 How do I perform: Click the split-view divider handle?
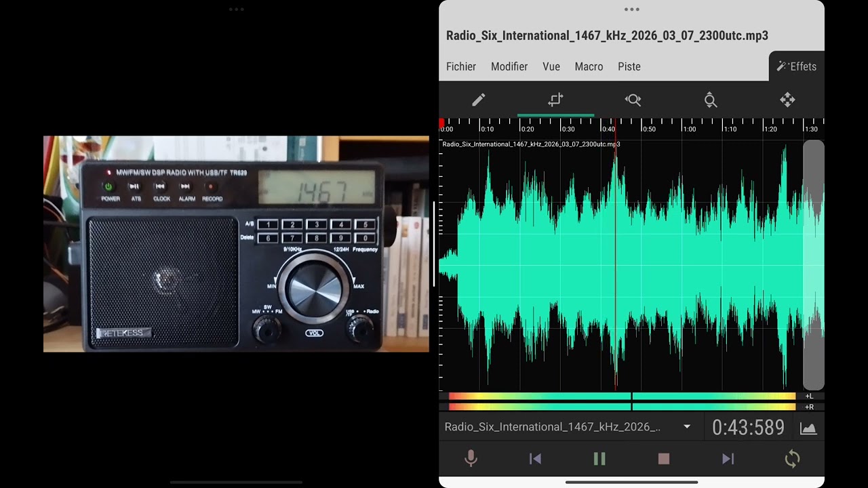(434, 244)
